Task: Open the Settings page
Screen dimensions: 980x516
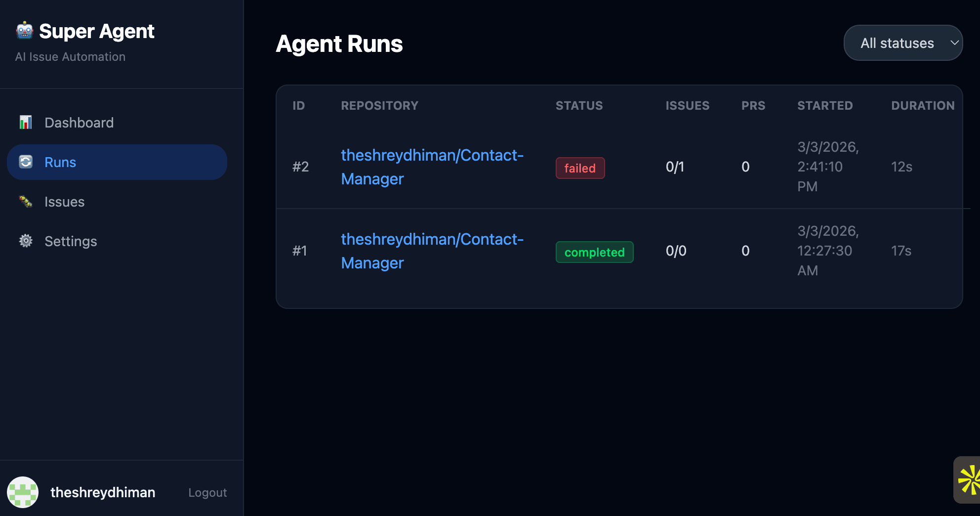Action: [71, 241]
